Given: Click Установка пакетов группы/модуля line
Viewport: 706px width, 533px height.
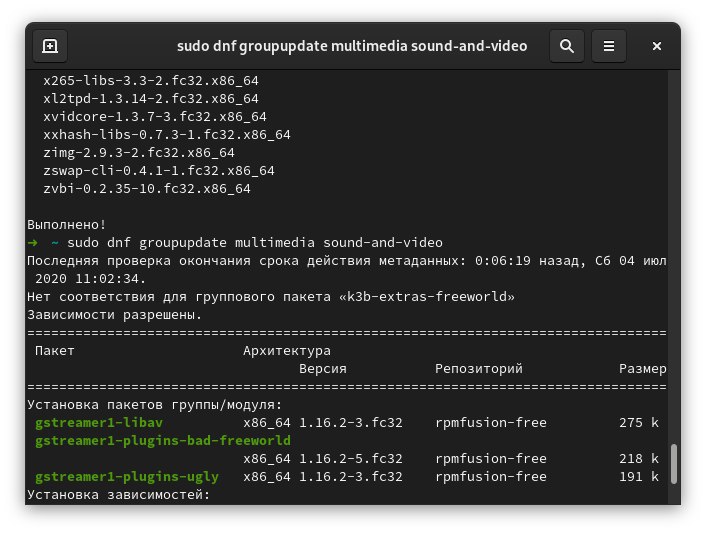Looking at the screenshot, I should tap(154, 405).
